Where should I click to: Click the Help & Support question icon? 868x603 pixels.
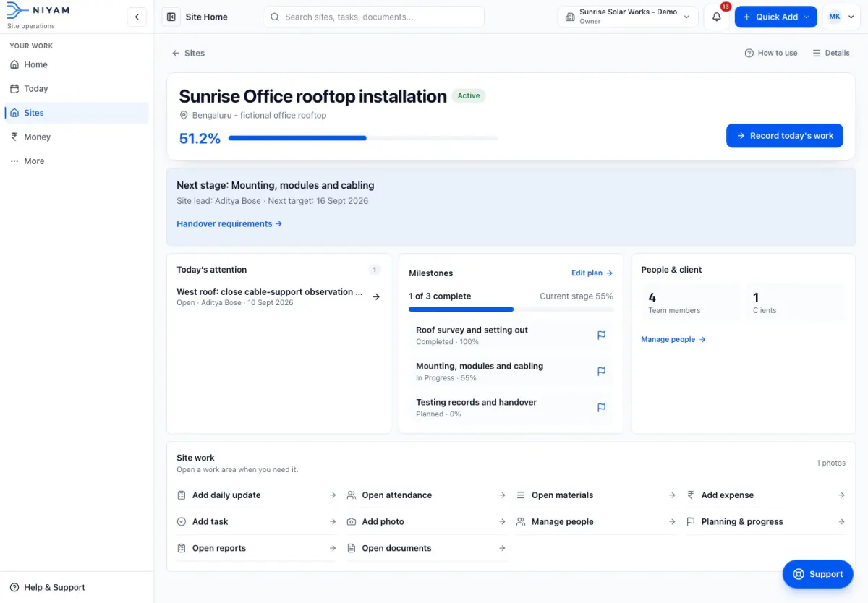click(14, 588)
